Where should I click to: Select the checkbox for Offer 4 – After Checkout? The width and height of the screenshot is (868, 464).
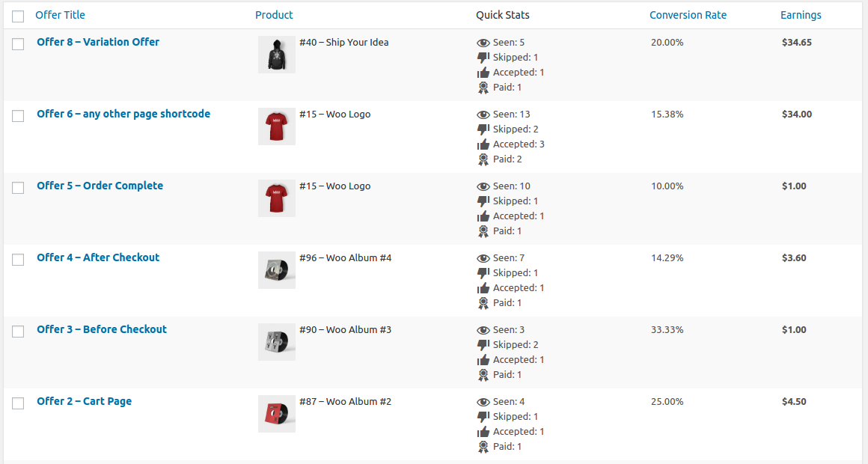click(x=18, y=259)
